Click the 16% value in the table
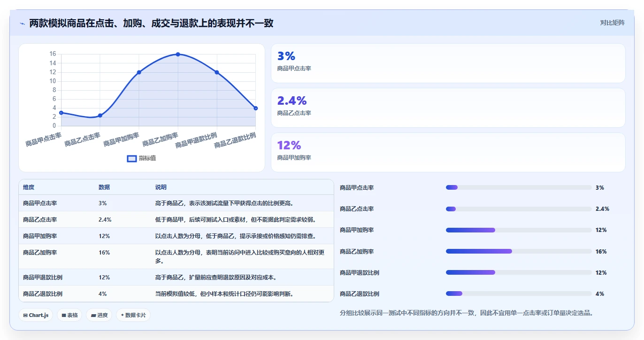644x340 pixels. tap(104, 253)
